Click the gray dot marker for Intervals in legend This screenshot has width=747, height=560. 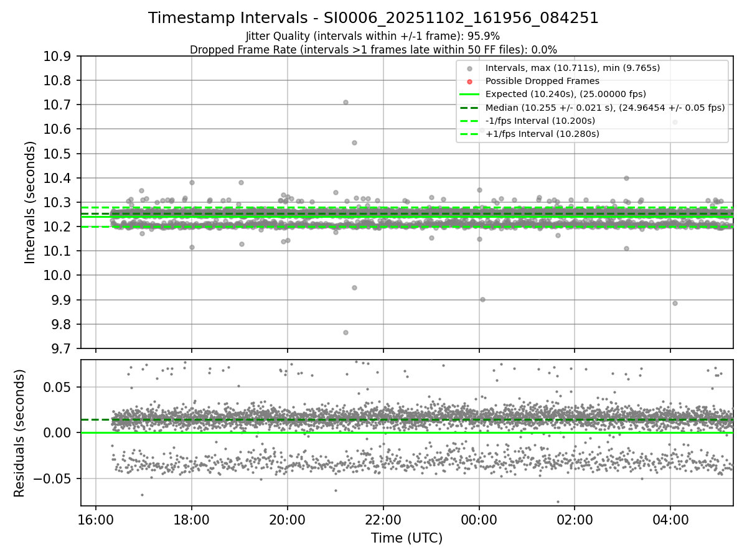click(x=469, y=68)
